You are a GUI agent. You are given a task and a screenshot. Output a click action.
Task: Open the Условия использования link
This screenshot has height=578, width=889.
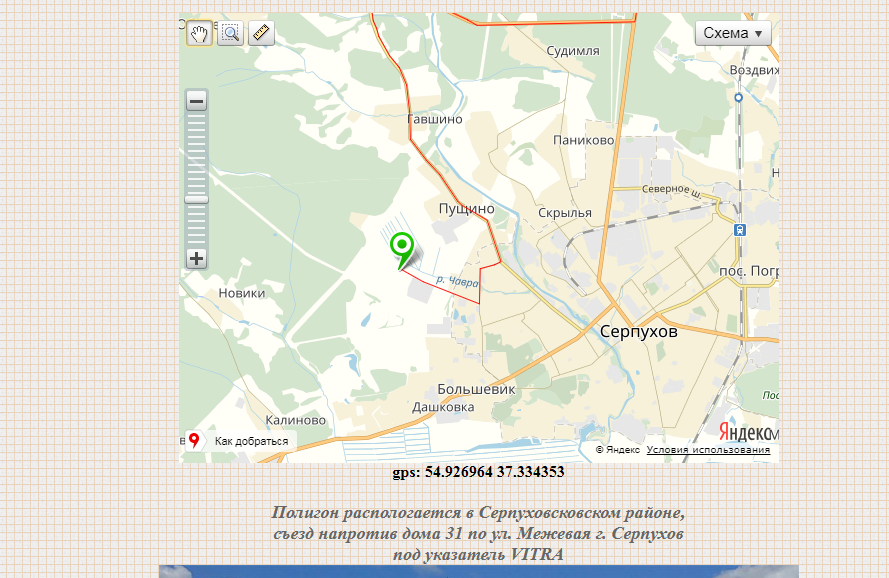(x=708, y=450)
